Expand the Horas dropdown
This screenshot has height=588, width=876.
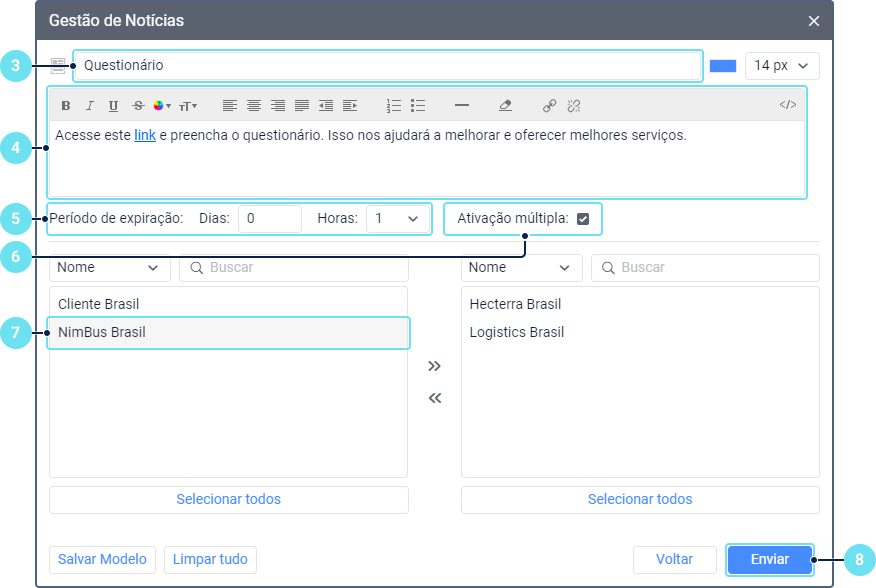[398, 219]
